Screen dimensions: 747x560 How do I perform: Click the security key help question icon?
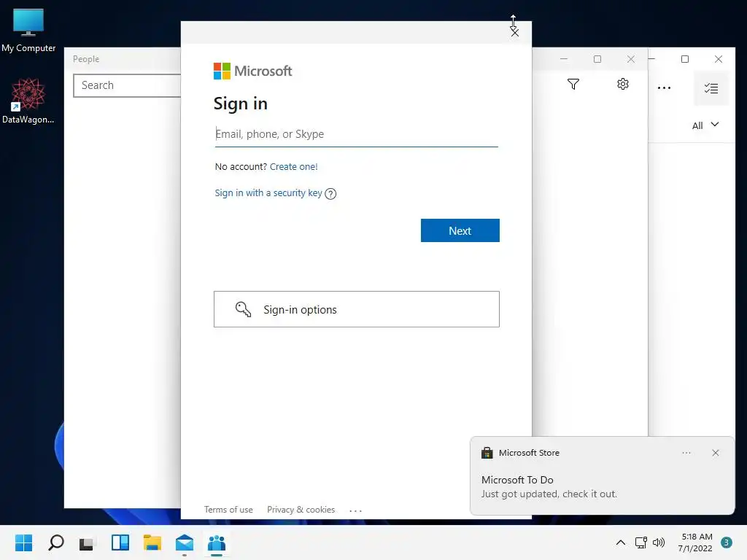(x=330, y=193)
